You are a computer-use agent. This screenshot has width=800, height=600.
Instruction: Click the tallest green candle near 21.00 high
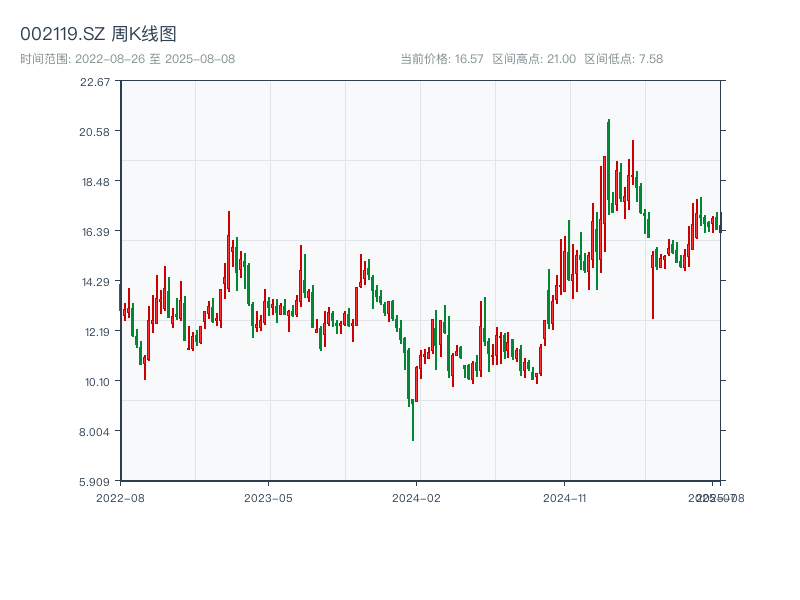(x=609, y=167)
